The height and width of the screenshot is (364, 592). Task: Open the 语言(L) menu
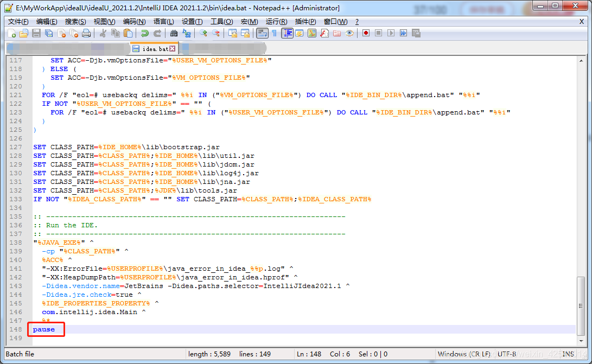tap(163, 22)
